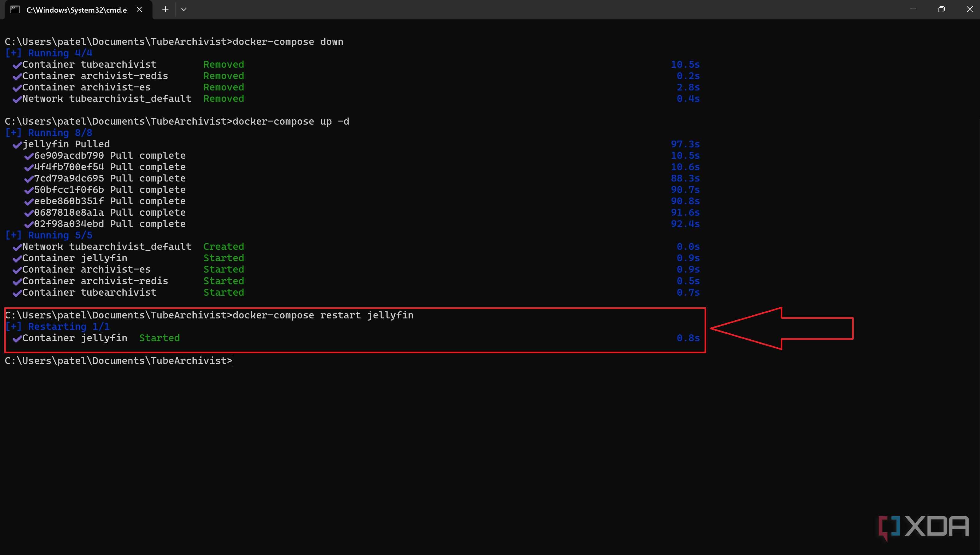The height and width of the screenshot is (555, 980).
Task: Minimize the terminal window
Action: (913, 9)
